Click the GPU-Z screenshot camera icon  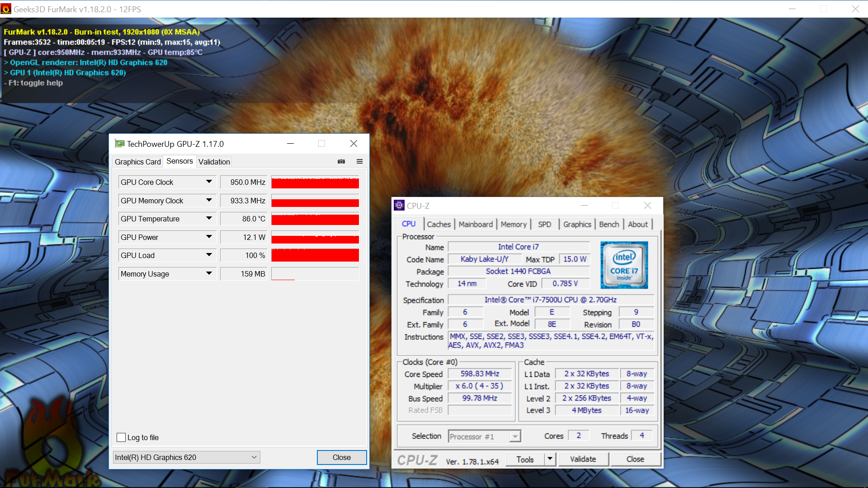341,161
